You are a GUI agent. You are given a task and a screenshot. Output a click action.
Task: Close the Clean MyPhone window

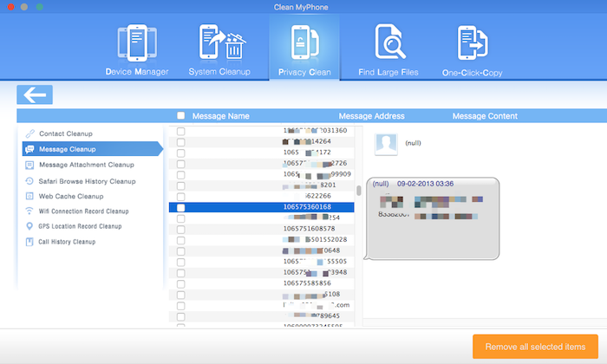coord(10,7)
